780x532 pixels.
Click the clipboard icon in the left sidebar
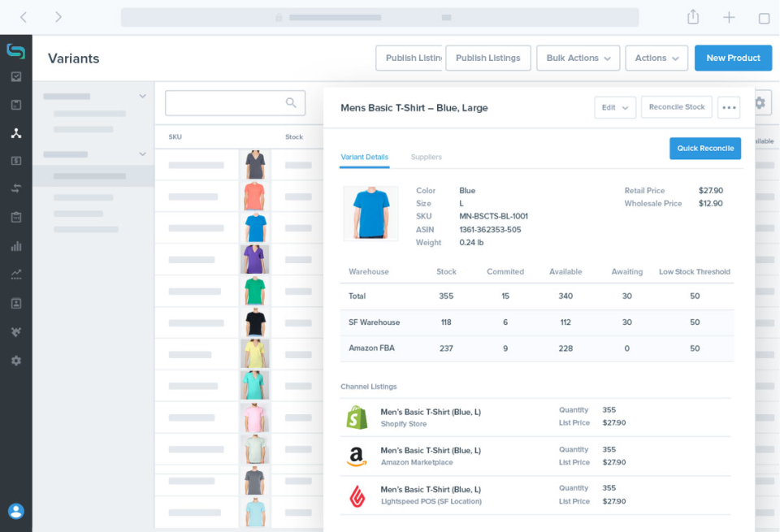[16, 218]
